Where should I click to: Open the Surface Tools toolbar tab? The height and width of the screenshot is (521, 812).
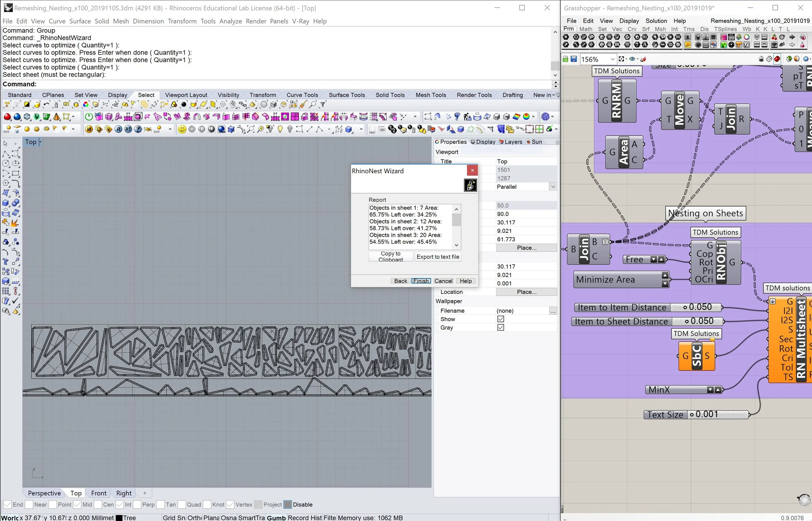347,95
